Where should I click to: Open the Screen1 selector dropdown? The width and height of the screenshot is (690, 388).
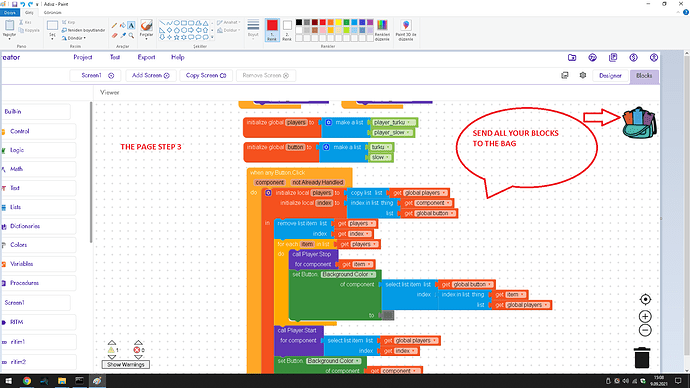98,76
